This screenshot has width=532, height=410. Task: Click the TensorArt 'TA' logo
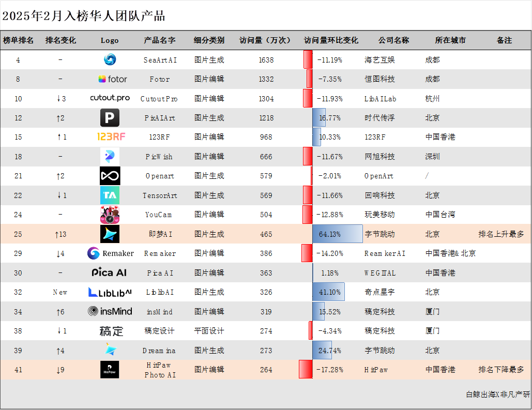click(110, 195)
